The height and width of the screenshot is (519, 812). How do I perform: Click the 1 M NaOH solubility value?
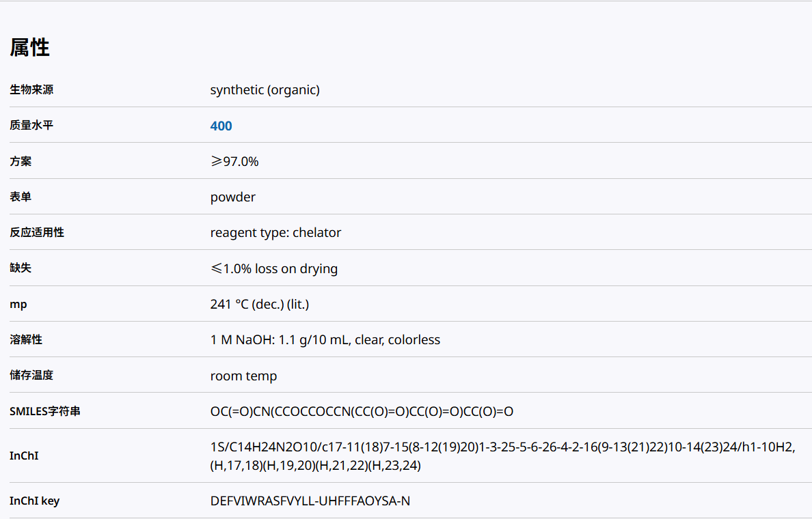(x=325, y=339)
